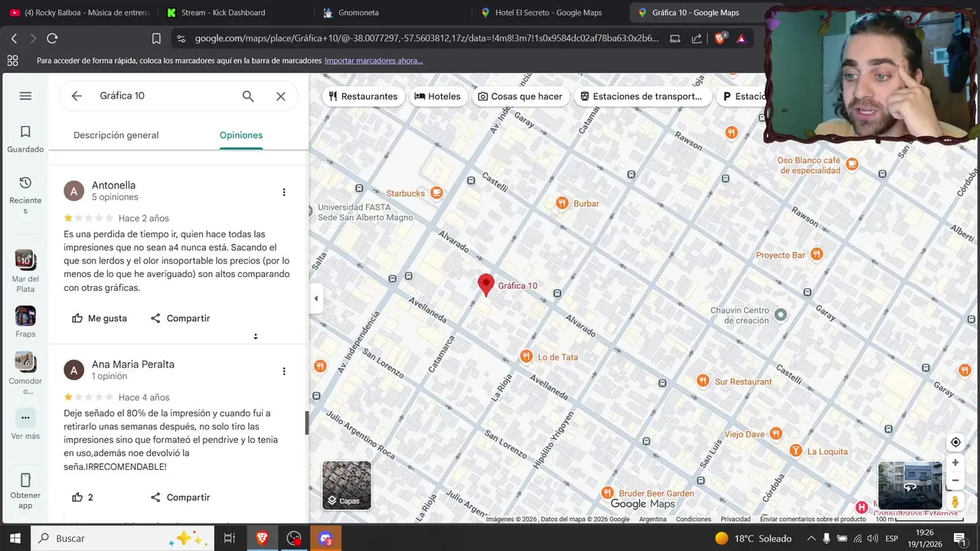The width and height of the screenshot is (980, 551).
Task: Center map on my location
Action: pos(955,442)
